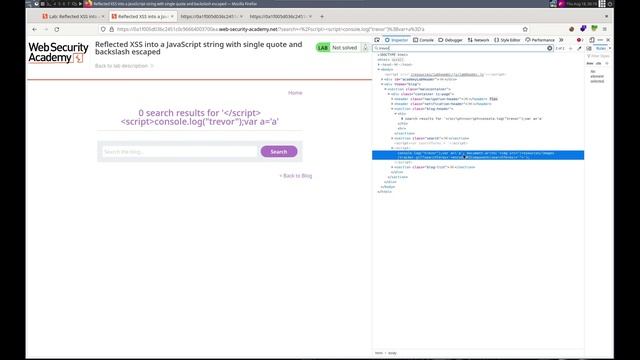Collapse the theme blog div node
640x360 pixels.
coord(382,84)
